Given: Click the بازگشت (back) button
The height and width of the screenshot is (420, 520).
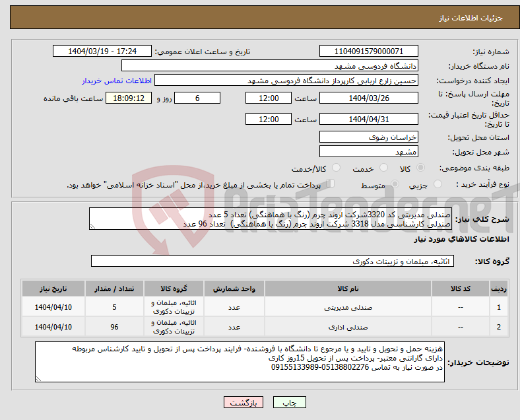Looking at the screenshot, I should [244, 402].
